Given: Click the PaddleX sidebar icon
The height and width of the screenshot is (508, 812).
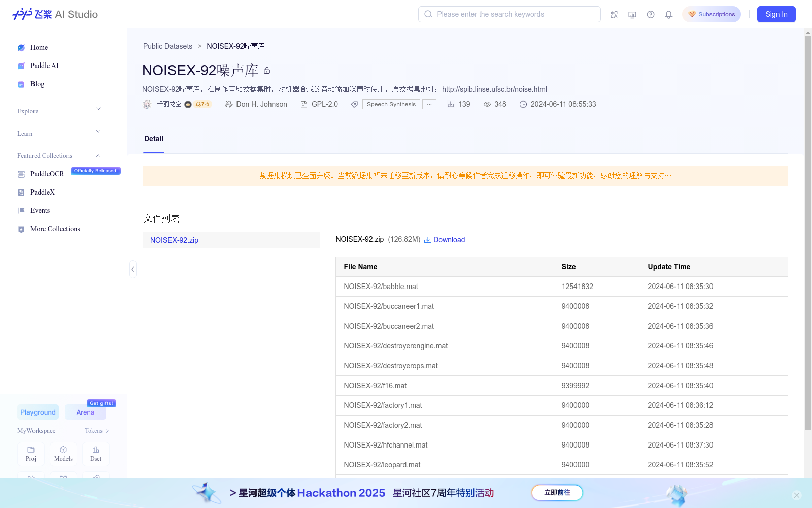Looking at the screenshot, I should click(21, 193).
